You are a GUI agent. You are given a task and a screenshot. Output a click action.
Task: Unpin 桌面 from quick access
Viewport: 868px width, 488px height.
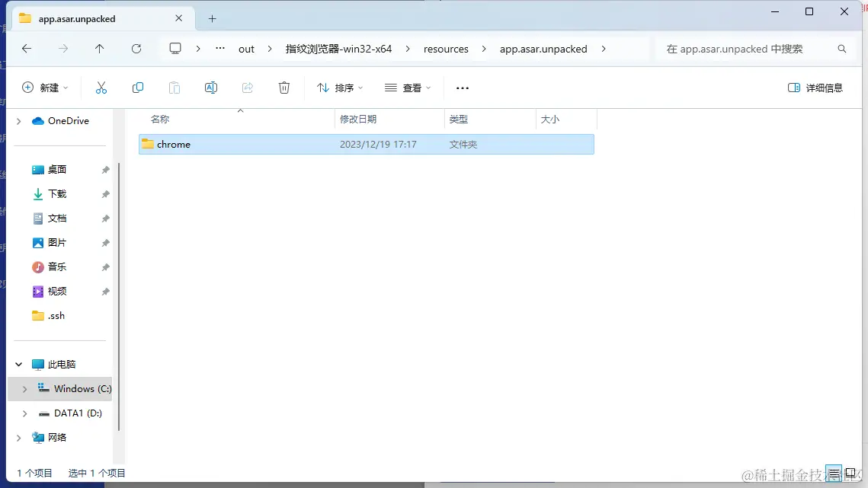(x=105, y=170)
